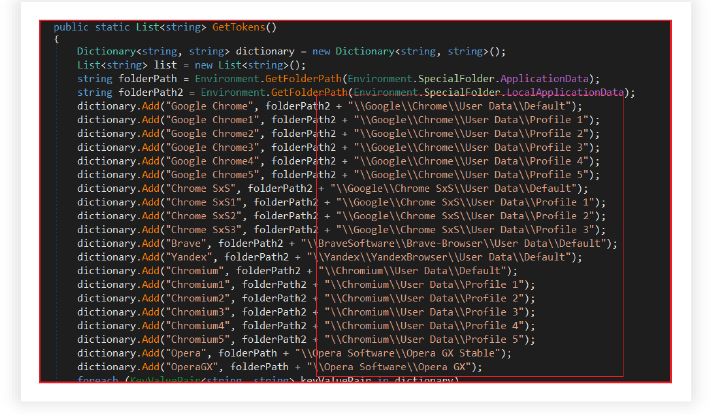Click the Yandex\\YandexBrowser path string

click(439, 257)
